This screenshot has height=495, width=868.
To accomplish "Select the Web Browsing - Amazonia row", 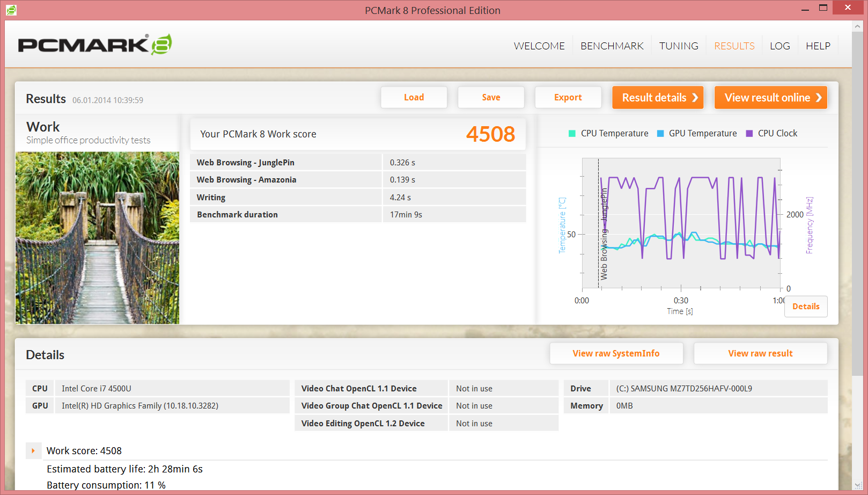I will pos(358,179).
